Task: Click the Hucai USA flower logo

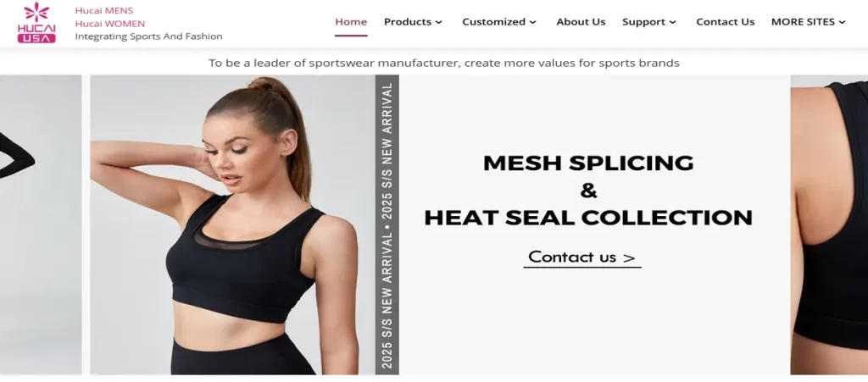Action: coord(36,23)
